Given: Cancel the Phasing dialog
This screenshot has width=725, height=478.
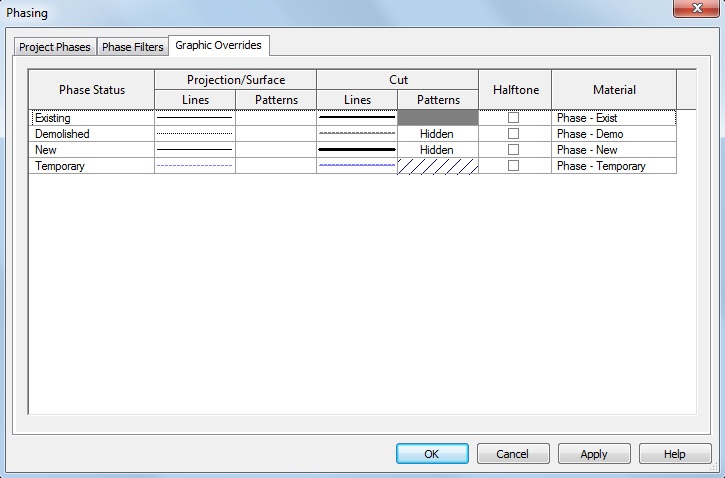Looking at the screenshot, I should (513, 453).
